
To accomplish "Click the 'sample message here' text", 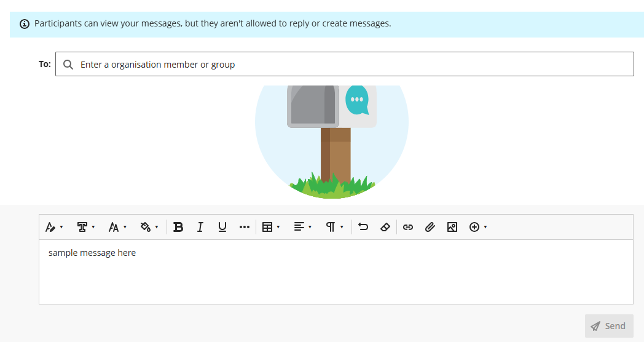I will tap(92, 253).
